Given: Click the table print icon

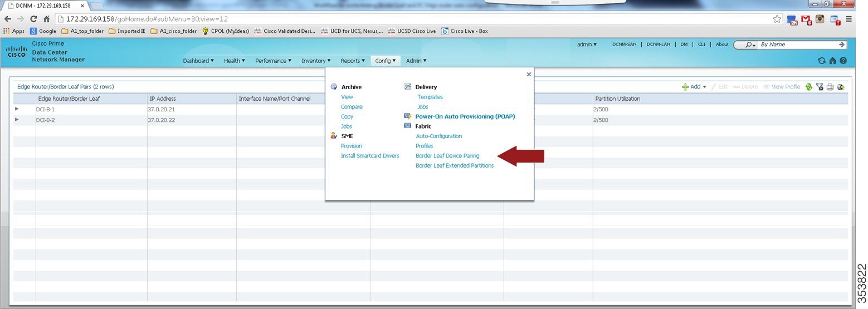Looking at the screenshot, I should 830,87.
